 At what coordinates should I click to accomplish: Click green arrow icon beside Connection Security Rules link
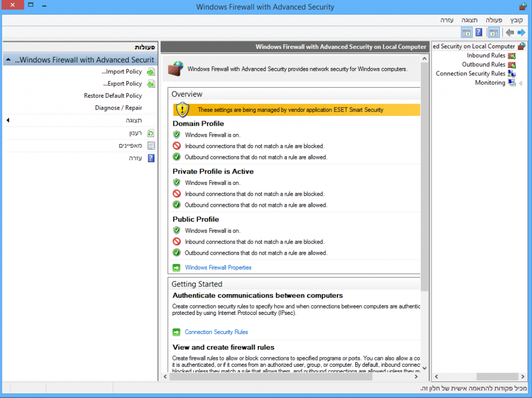tap(177, 332)
